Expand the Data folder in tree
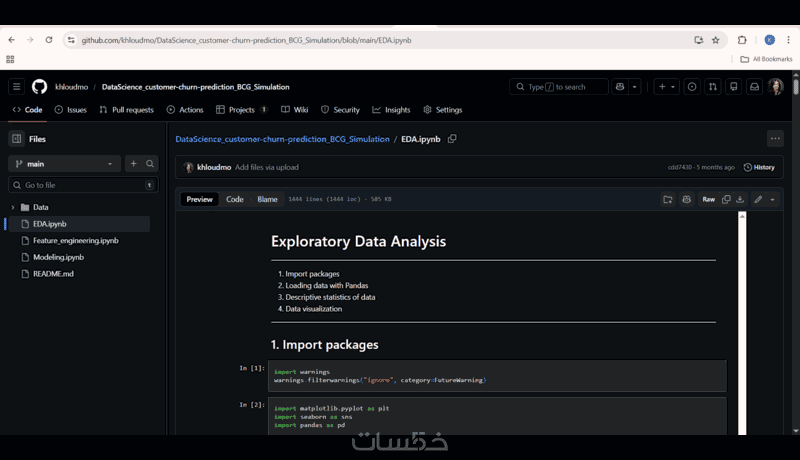Image resolution: width=800 pixels, height=460 pixels. 13,207
